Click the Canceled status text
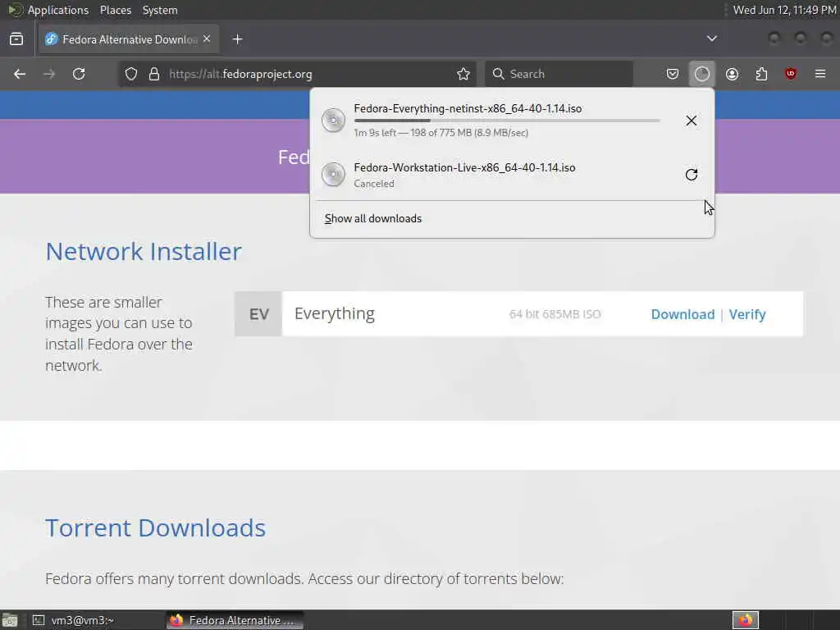The width and height of the screenshot is (840, 630). [x=374, y=183]
